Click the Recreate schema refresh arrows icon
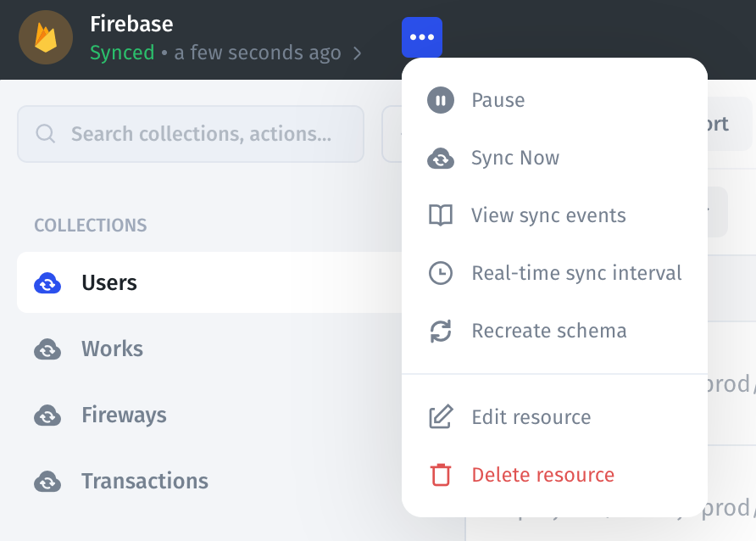This screenshot has height=541, width=756. (x=441, y=331)
